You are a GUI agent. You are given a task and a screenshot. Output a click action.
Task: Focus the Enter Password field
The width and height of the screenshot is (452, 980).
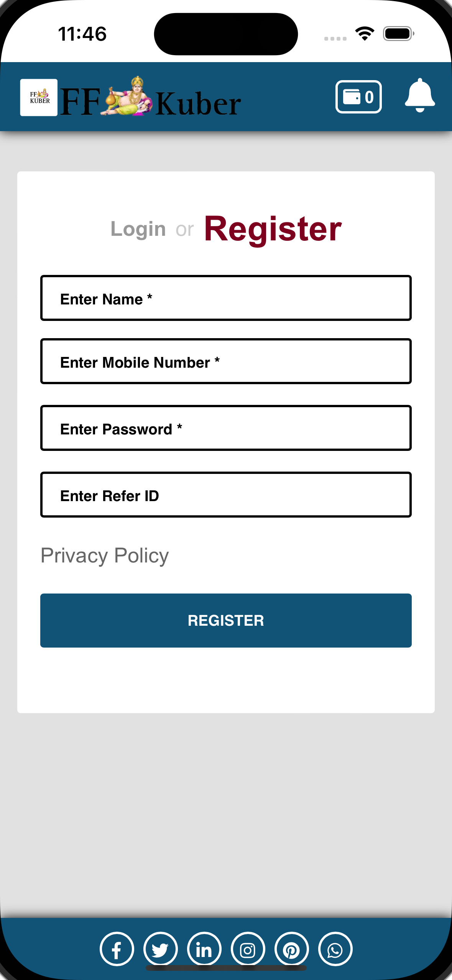click(x=226, y=428)
